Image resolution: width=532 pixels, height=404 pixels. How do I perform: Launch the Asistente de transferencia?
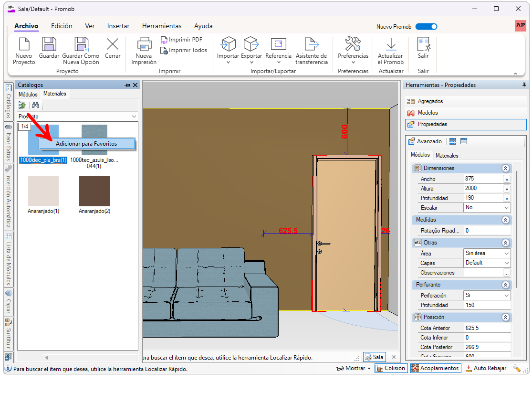click(312, 45)
